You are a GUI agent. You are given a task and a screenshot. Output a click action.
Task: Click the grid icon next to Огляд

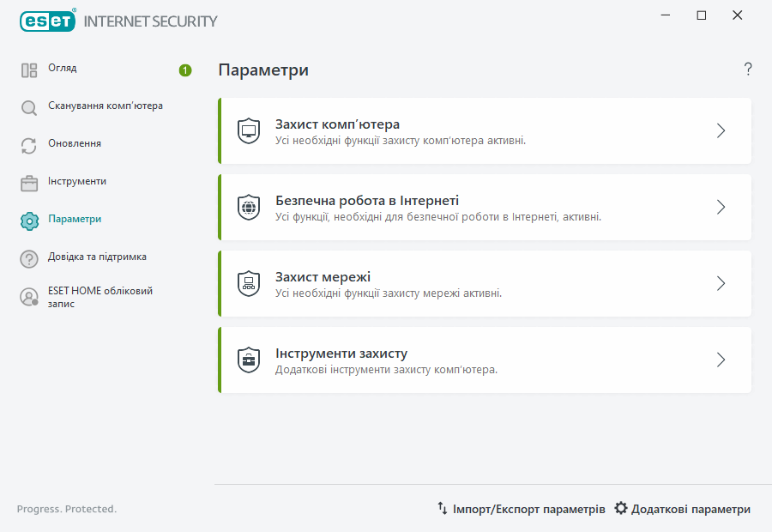(28, 68)
